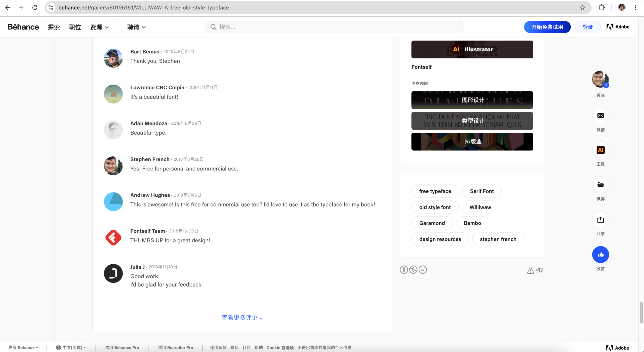
Task: Click the envelope hire icon
Action: [600, 116]
